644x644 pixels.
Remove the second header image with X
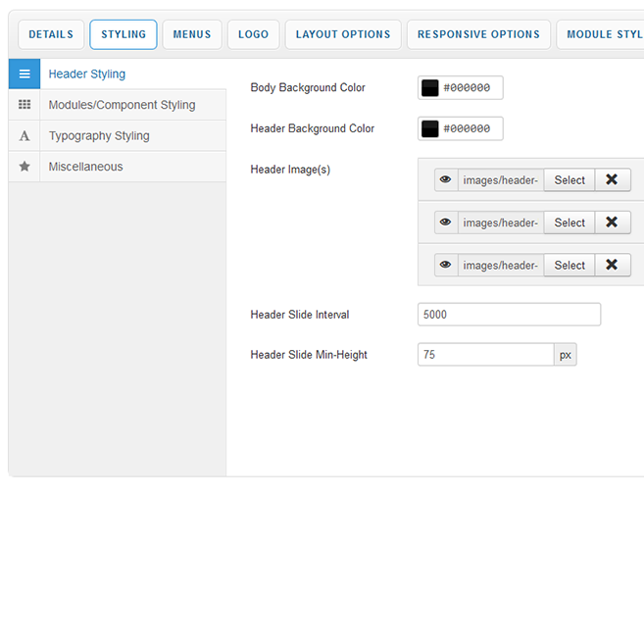tap(612, 223)
